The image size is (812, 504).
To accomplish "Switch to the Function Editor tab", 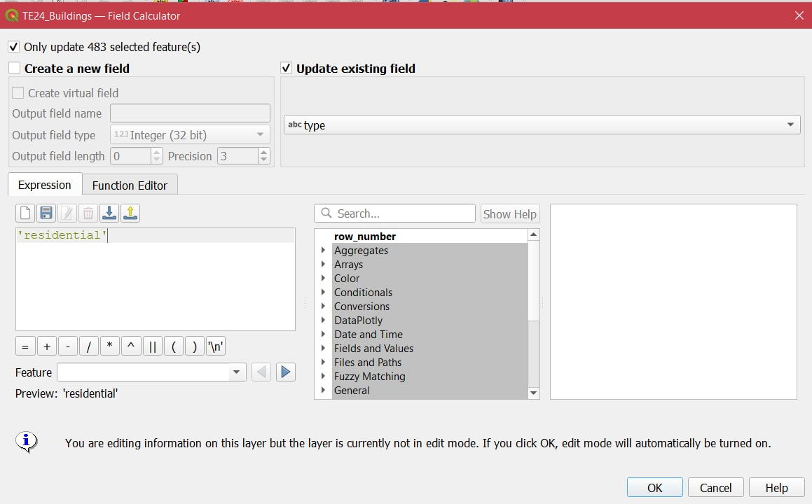I will coord(130,185).
